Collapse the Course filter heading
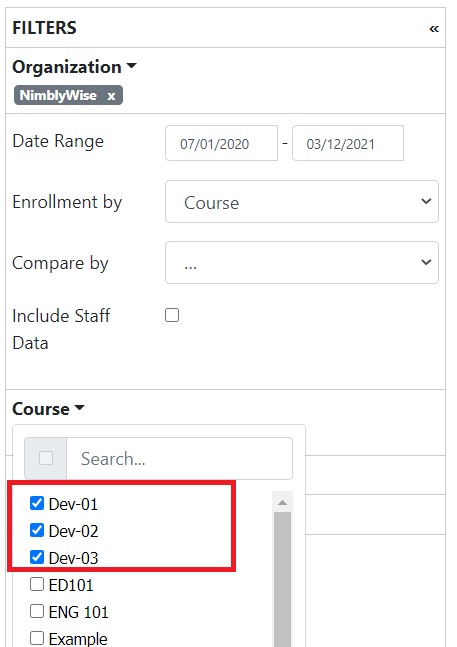Image resolution: width=457 pixels, height=647 pixels. click(x=48, y=409)
